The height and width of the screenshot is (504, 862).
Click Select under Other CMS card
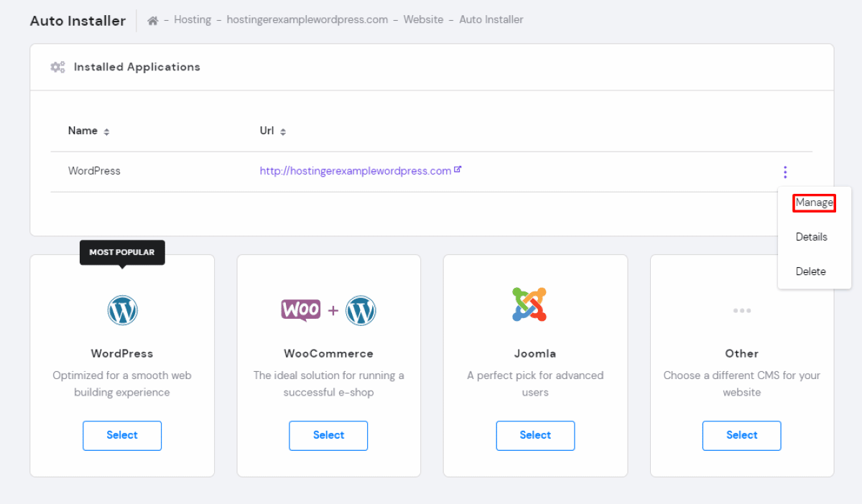pos(741,435)
